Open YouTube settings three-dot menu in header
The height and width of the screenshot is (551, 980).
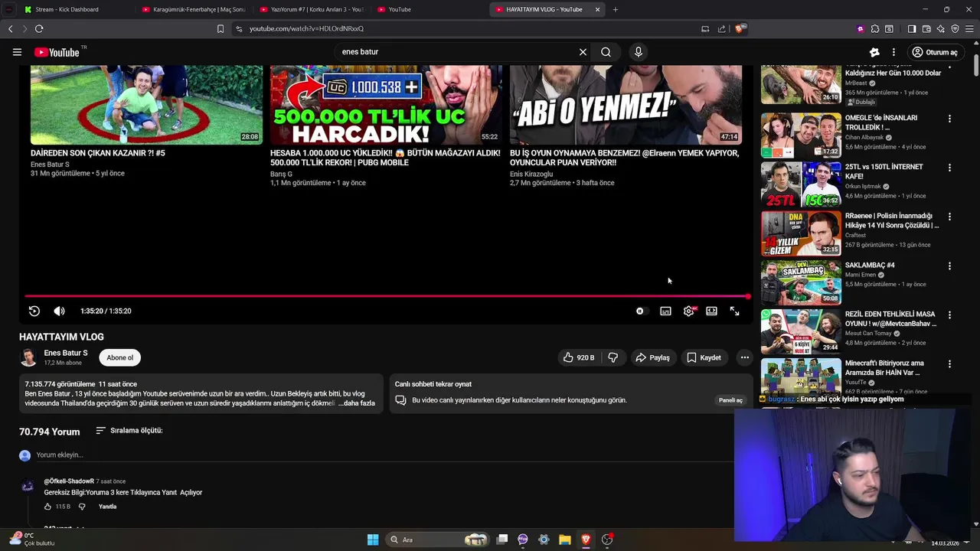point(893,52)
